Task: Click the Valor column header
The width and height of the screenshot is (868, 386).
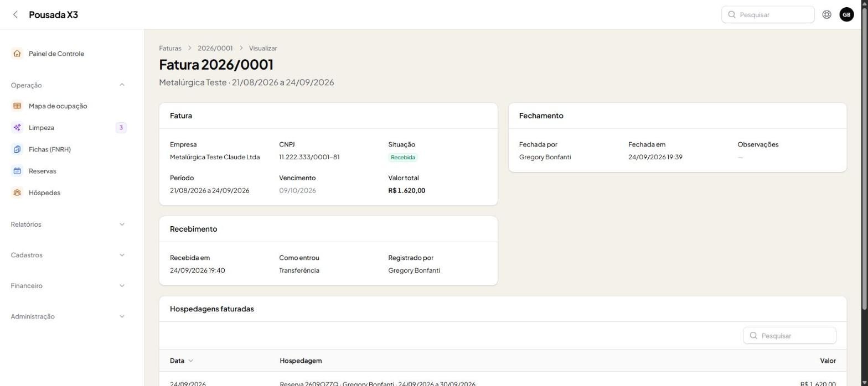Action: [828, 361]
